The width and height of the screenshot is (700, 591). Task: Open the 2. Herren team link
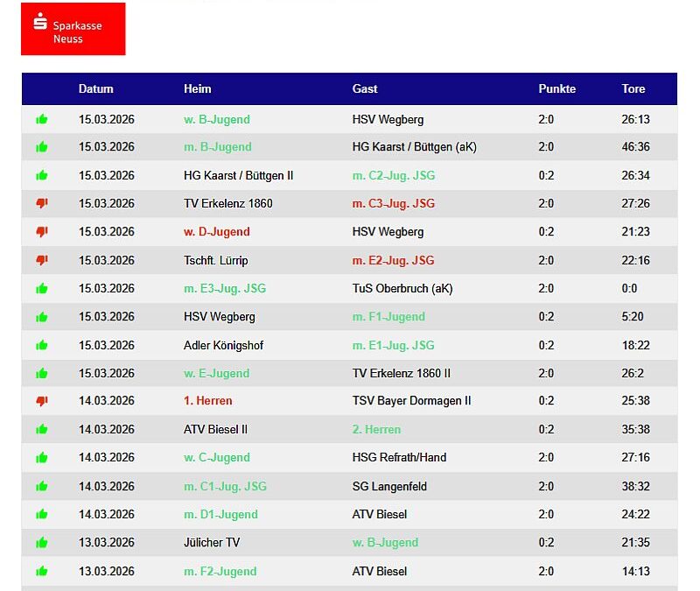coord(376,429)
